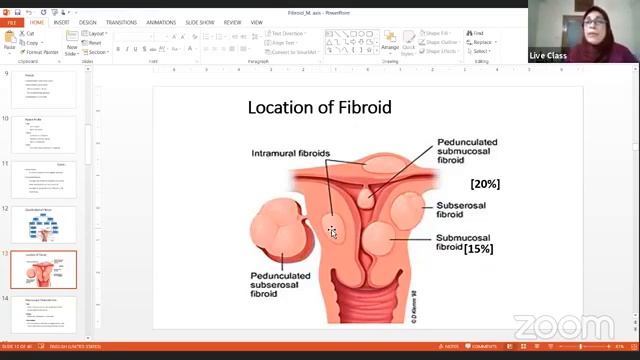Open the FILE tab
This screenshot has width=640, height=360.
(x=12, y=23)
